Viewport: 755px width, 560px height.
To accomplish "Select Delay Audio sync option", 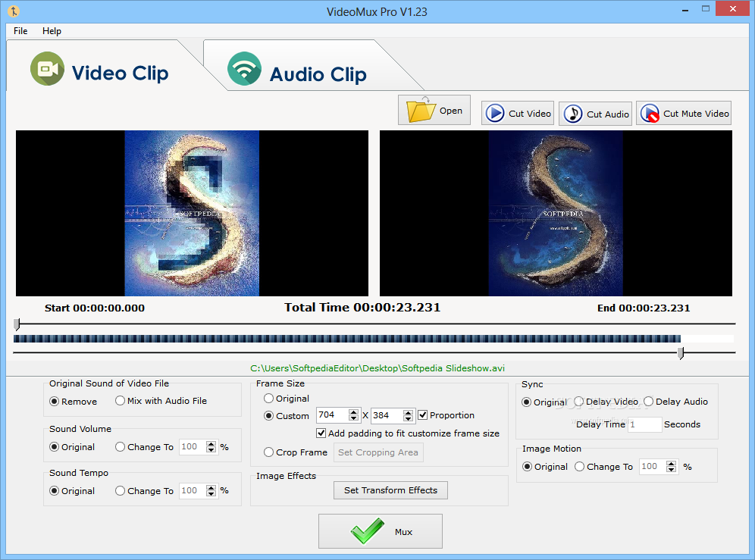I will click(676, 402).
